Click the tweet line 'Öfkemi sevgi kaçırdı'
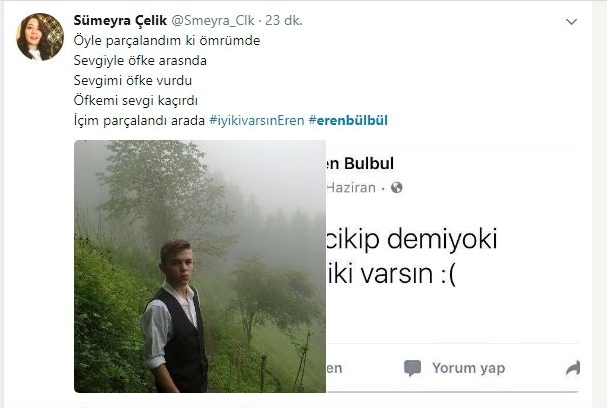Image resolution: width=607 pixels, height=408 pixels. 135,101
